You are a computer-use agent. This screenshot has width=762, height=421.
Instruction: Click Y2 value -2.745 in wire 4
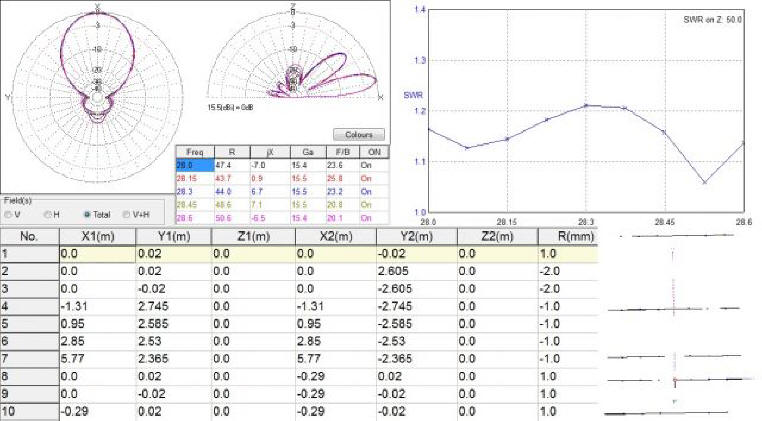(416, 306)
